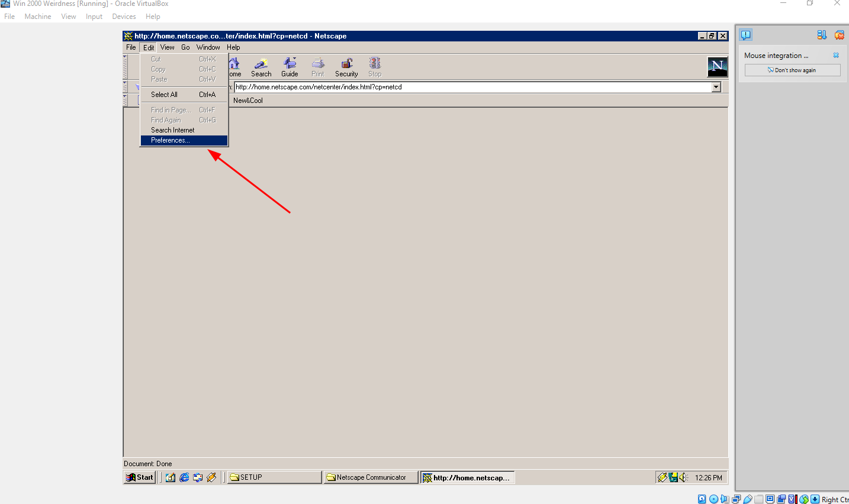Screen dimensions: 849x504
Task: Click the Outlook Express quick launch icon
Action: [x=198, y=477]
